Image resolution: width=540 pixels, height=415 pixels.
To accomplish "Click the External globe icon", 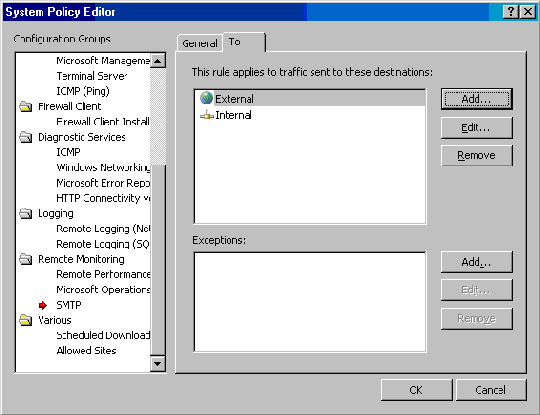I will 206,98.
